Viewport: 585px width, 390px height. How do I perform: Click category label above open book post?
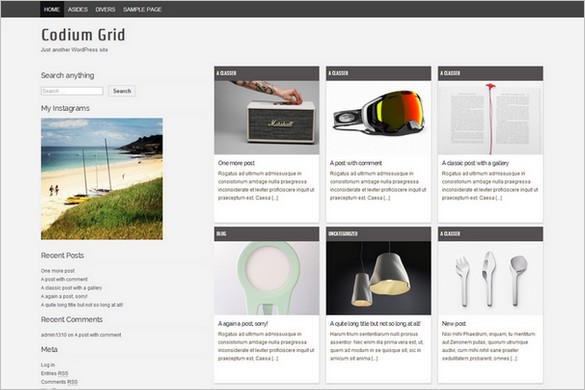(450, 73)
